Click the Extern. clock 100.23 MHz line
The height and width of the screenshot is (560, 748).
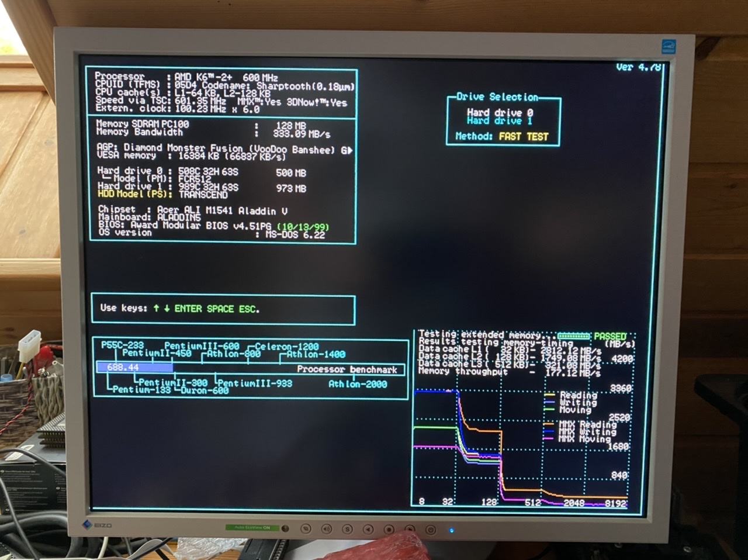point(177,109)
